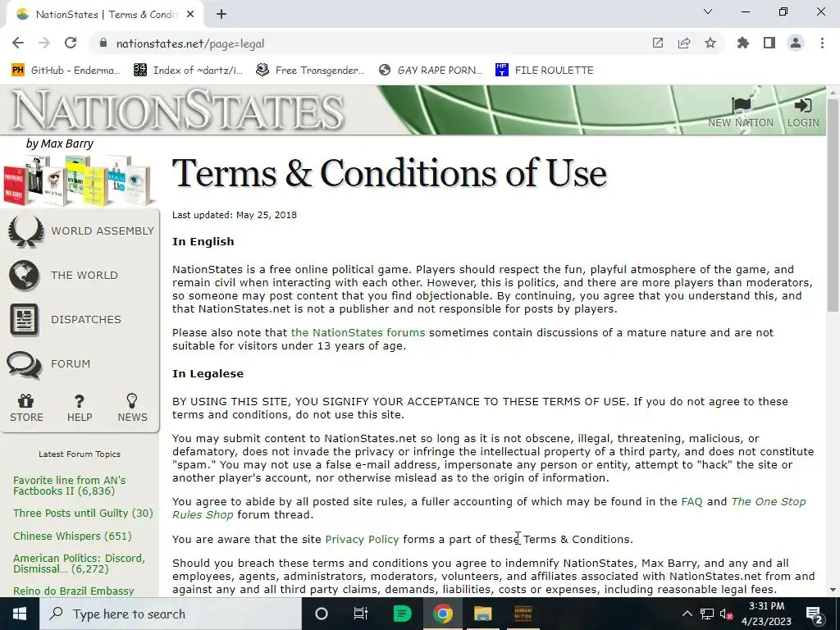Screen dimensions: 840x630
Task: Click the Login arrow icon
Action: pyautogui.click(x=802, y=106)
